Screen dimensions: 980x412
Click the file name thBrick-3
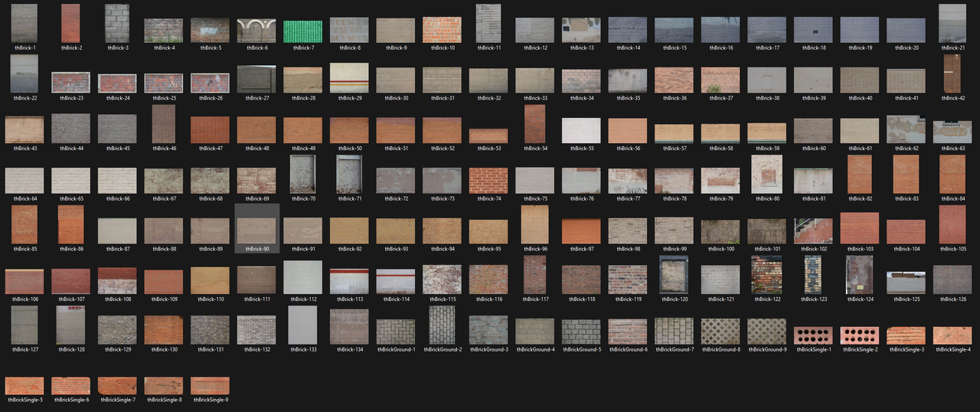click(x=117, y=47)
